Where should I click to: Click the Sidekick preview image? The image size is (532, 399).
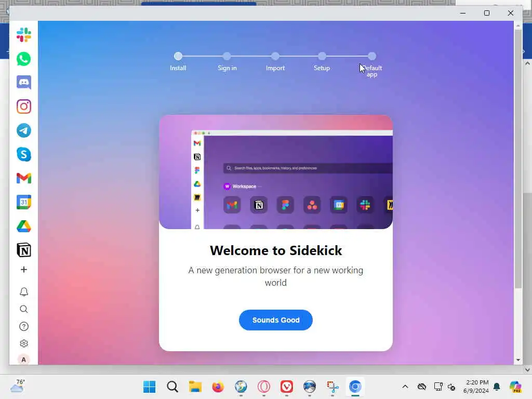coord(276,172)
